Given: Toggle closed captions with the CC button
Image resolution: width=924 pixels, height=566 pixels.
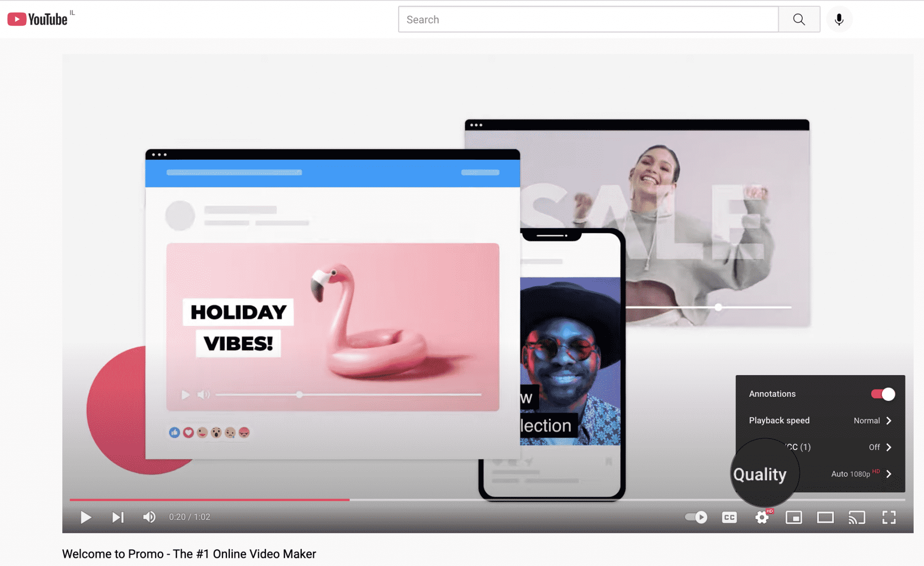Looking at the screenshot, I should [730, 517].
